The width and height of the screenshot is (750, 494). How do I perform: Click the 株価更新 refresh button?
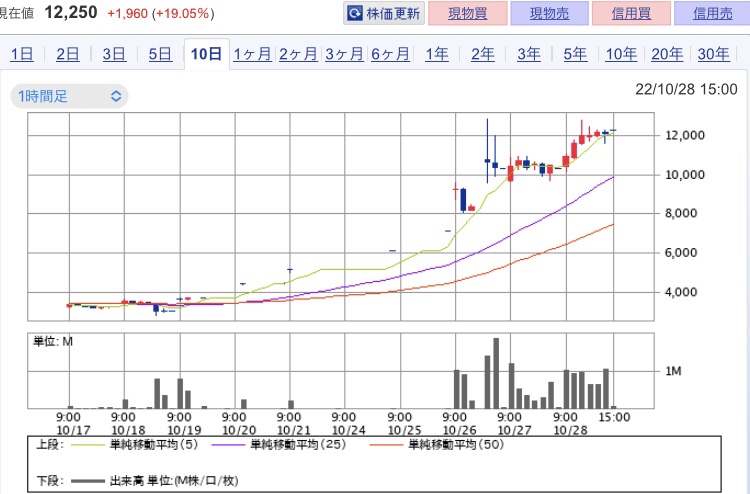click(384, 13)
